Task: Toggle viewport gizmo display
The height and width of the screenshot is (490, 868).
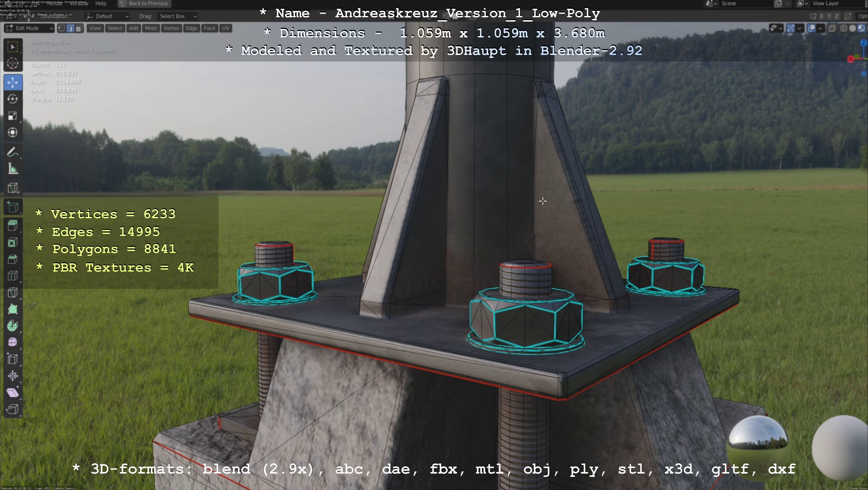Action: point(791,28)
